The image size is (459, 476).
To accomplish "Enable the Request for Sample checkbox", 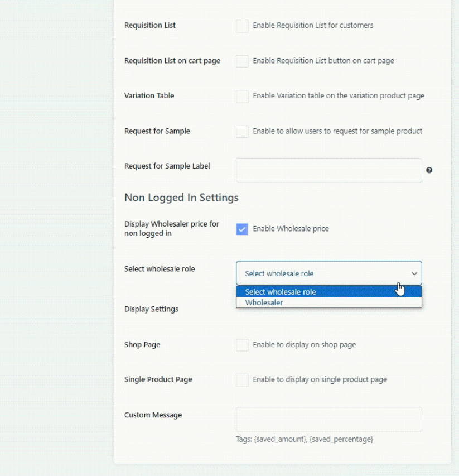I will pos(242,132).
